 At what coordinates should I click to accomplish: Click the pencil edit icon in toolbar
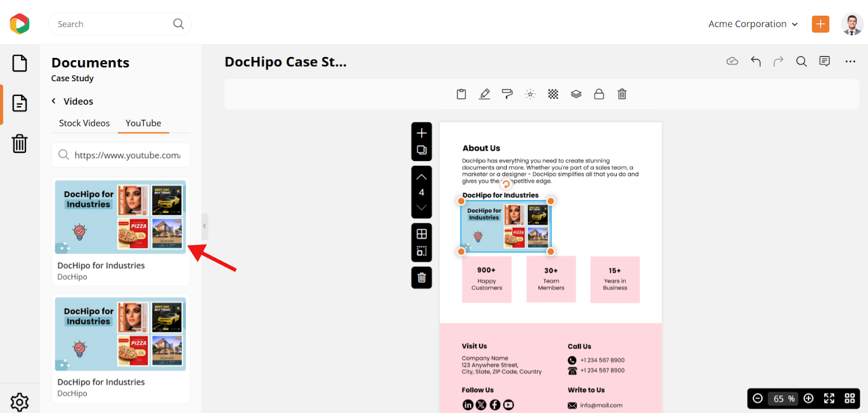484,94
